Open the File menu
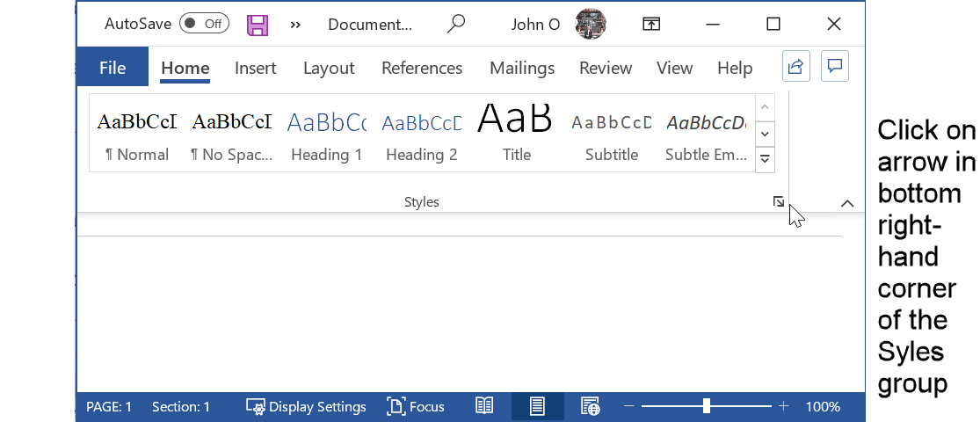980x422 pixels. tap(113, 68)
